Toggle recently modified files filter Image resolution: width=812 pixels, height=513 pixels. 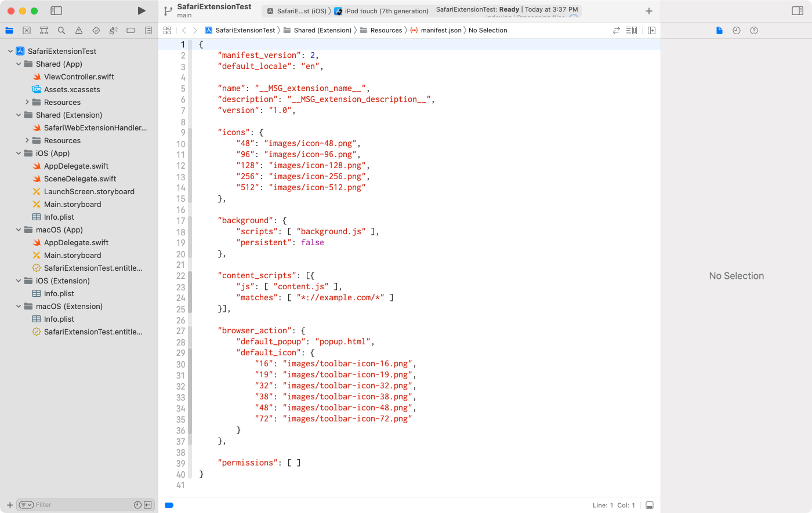pyautogui.click(x=137, y=505)
